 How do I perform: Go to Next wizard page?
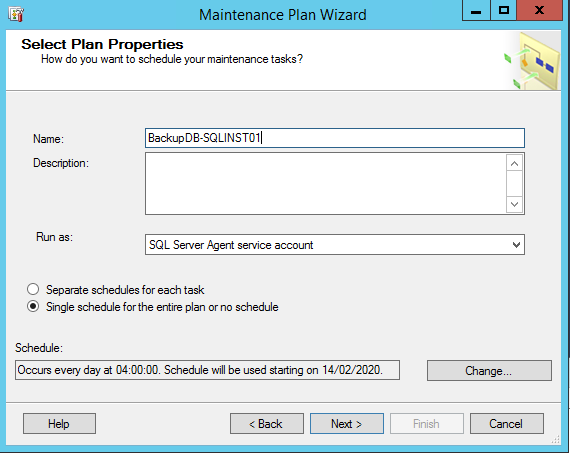point(346,423)
